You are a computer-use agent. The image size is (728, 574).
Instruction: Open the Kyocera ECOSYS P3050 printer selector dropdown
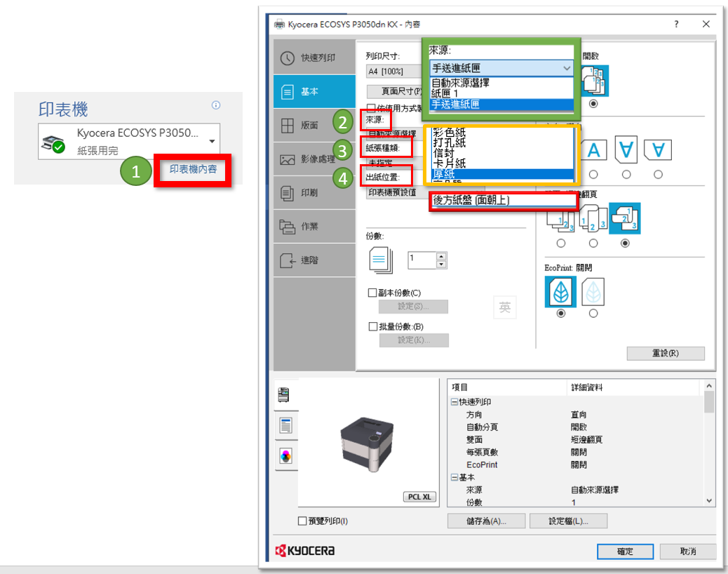129,141
